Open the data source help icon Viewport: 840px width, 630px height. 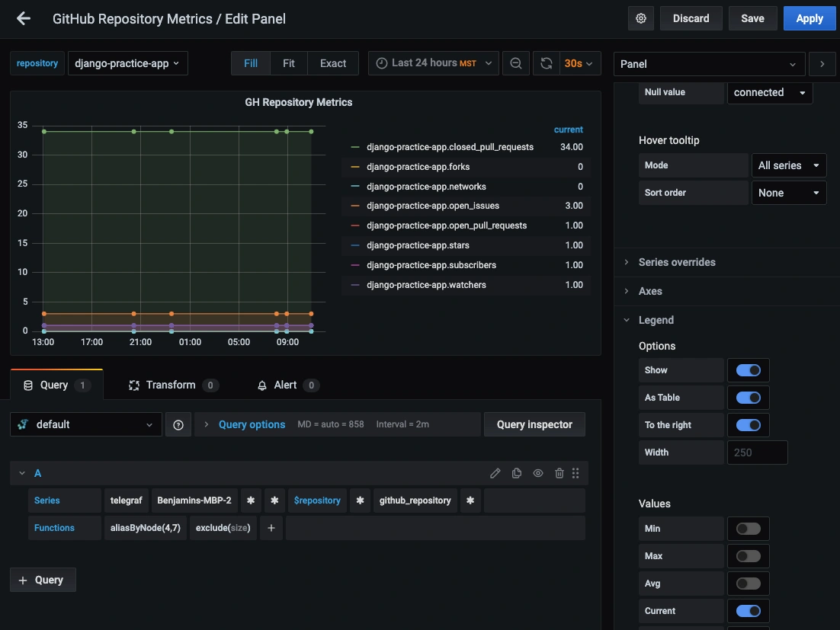(178, 424)
